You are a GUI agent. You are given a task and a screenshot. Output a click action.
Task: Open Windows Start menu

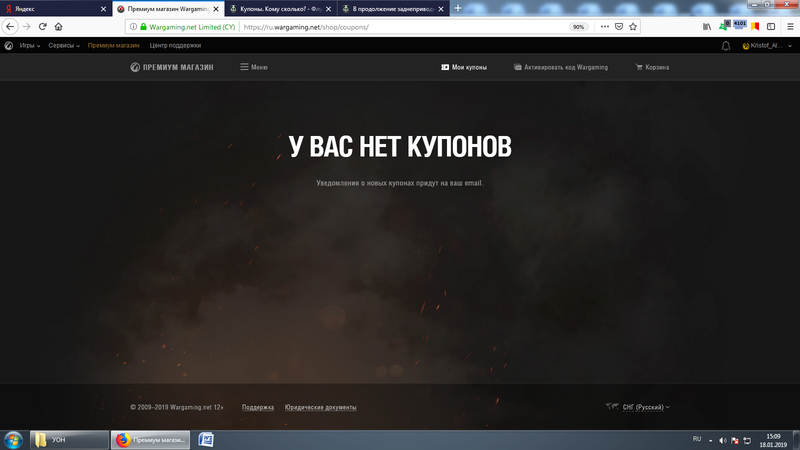coord(13,440)
